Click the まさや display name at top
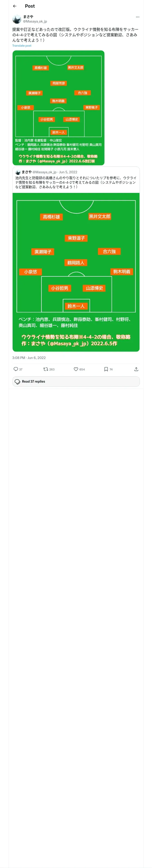Screen dimensions: 152x868 point(28,16)
